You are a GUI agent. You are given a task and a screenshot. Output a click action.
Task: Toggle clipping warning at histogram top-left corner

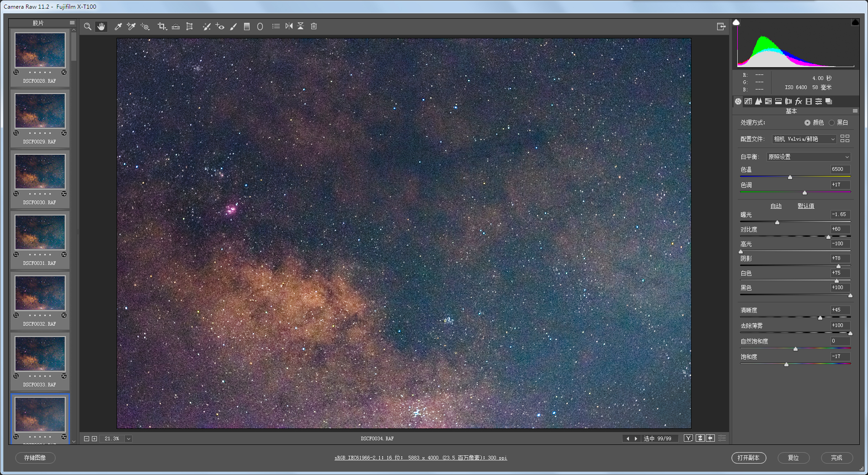tap(736, 22)
